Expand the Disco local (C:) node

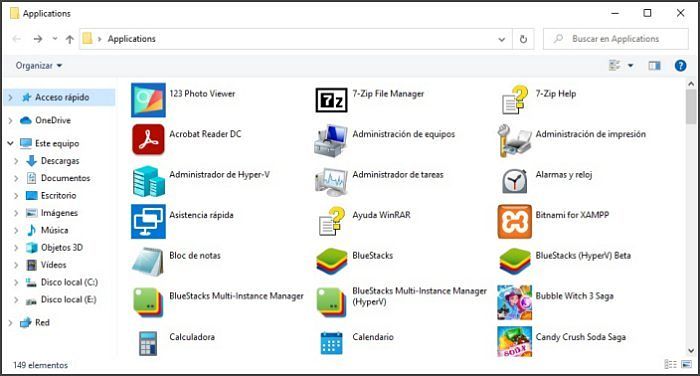(17, 282)
